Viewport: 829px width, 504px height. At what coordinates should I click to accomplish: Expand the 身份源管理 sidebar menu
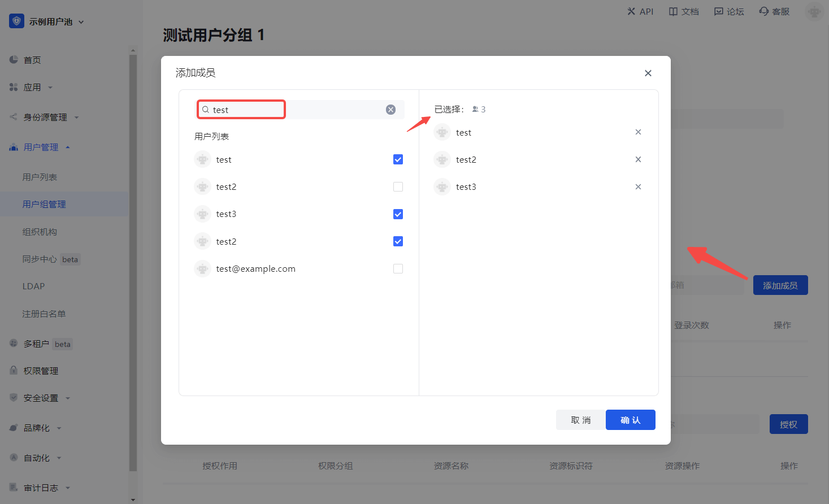[45, 118]
